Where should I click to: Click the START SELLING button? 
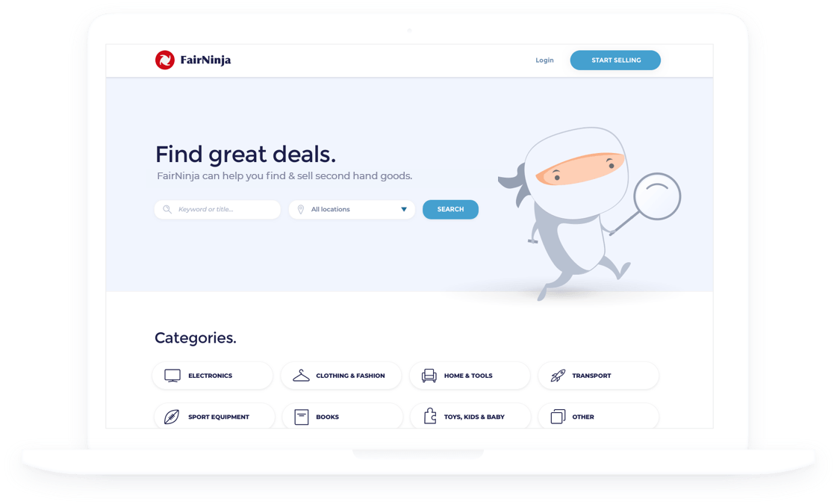pos(615,60)
